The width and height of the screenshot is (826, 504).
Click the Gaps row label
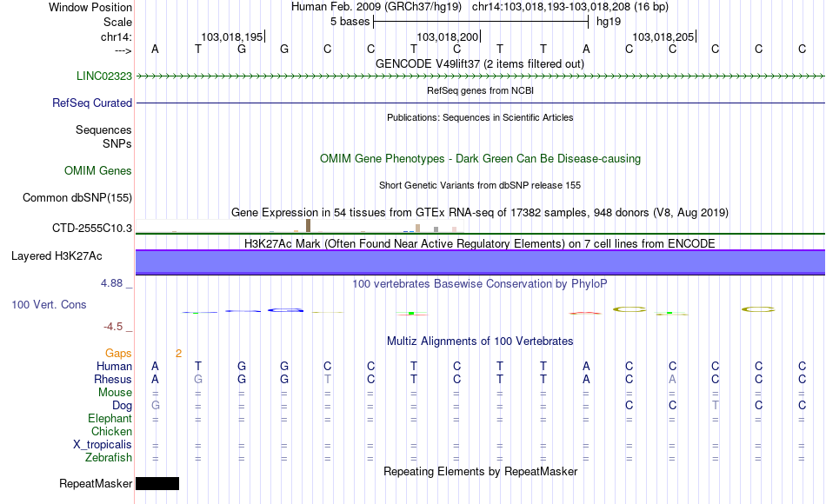click(118, 354)
